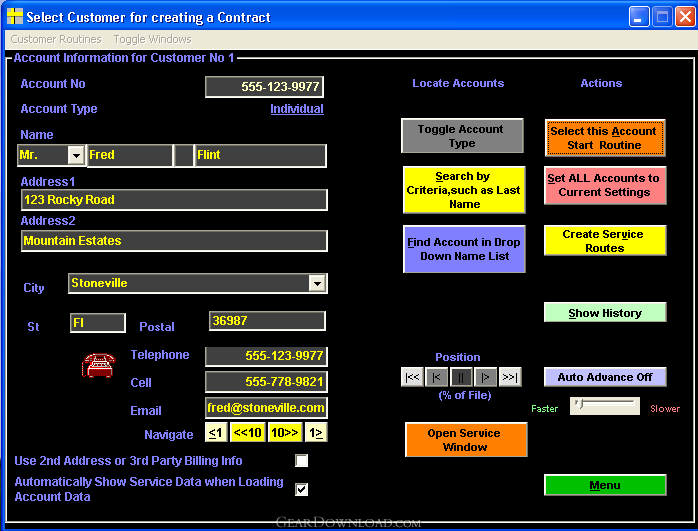Jump to first record in Position controls

tap(412, 377)
